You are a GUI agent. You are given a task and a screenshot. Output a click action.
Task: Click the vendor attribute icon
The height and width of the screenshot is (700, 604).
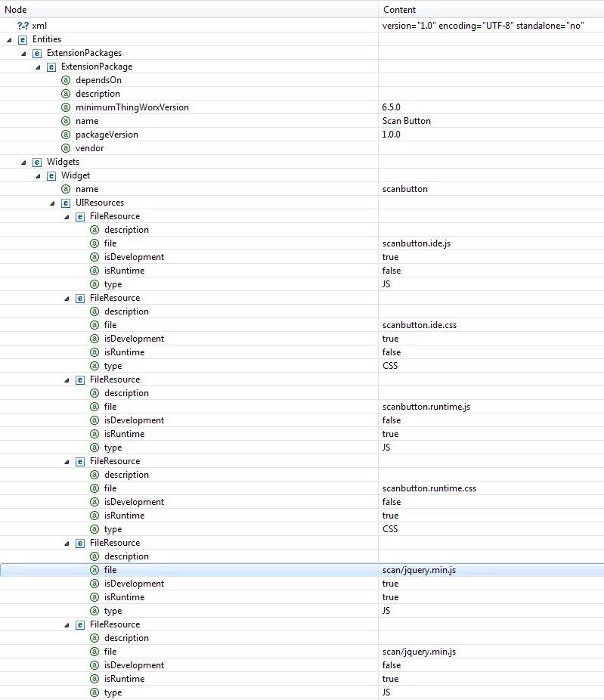point(66,148)
